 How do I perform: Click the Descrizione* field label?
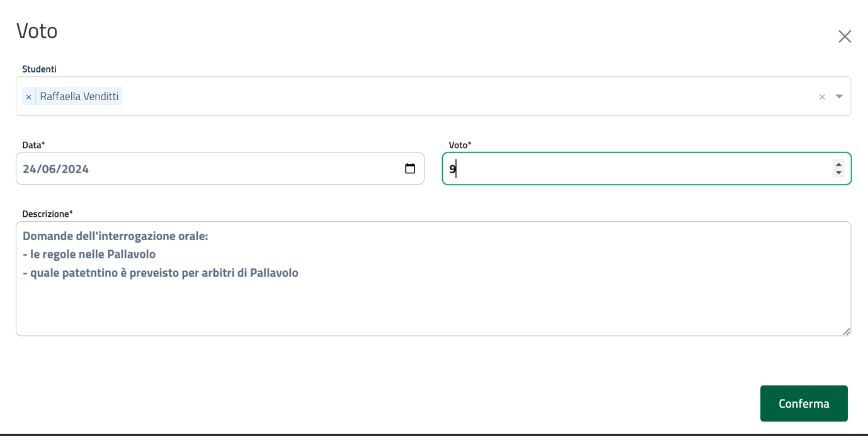coord(47,214)
